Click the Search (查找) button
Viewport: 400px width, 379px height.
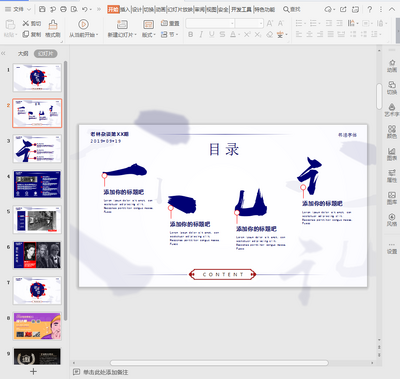pos(292,9)
